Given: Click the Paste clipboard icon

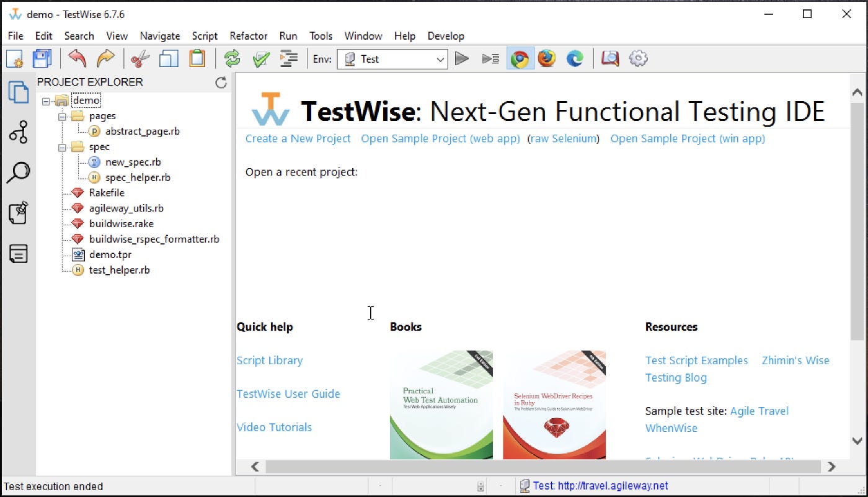Looking at the screenshot, I should (197, 59).
